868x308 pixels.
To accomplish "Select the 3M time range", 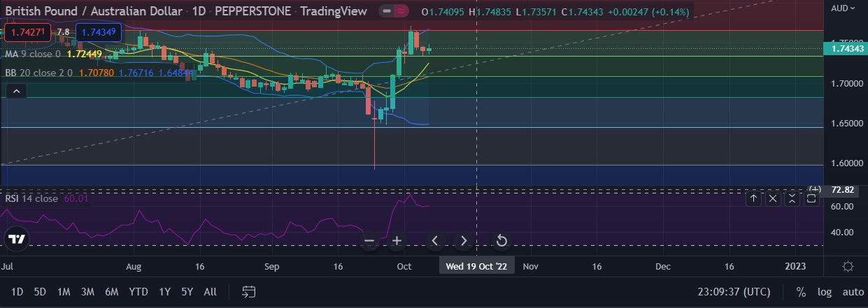I will click(87, 292).
